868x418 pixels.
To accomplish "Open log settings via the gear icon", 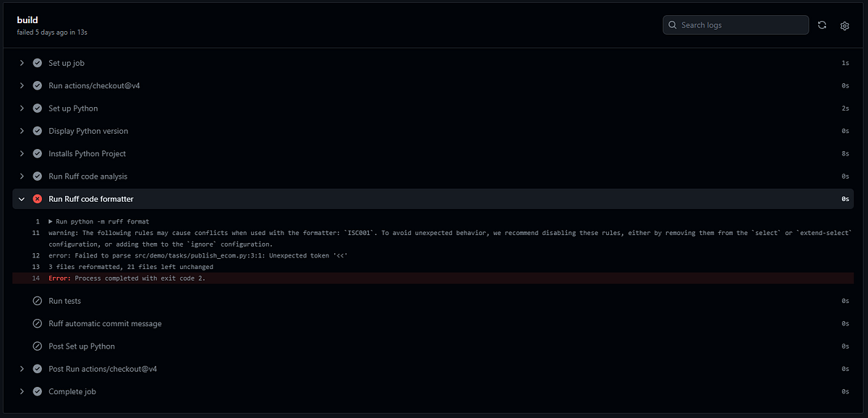I will pos(844,25).
